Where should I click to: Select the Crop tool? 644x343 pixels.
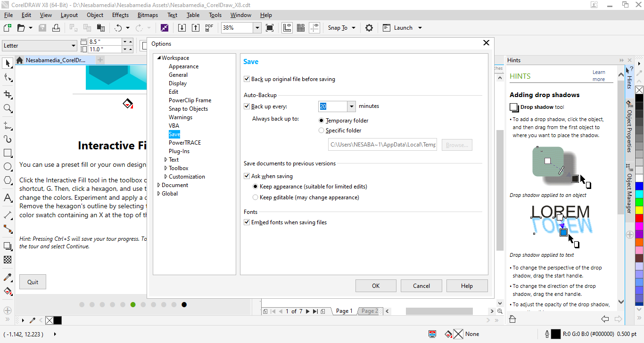coord(8,94)
